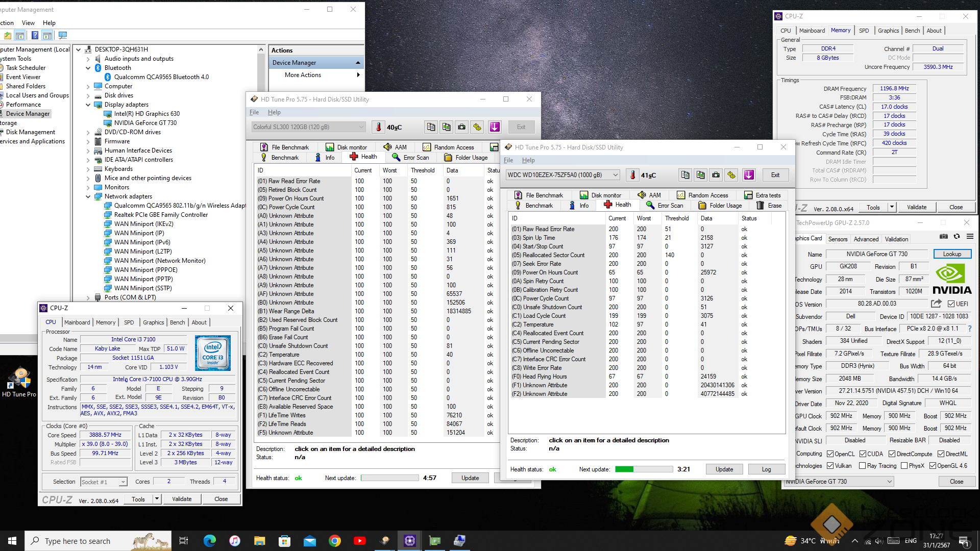This screenshot has height=551, width=980.
Task: Open the WDC WD10EZEX drive selection dropdown
Action: tap(615, 175)
